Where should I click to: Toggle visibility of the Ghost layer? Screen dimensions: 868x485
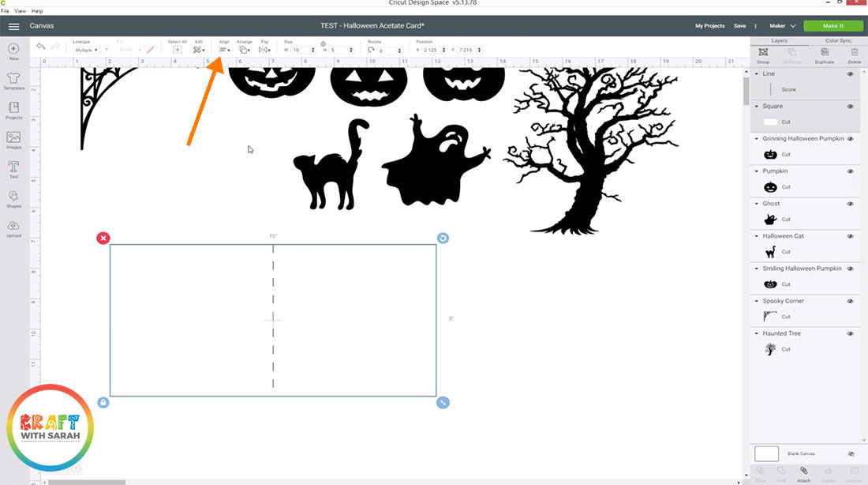tap(851, 204)
